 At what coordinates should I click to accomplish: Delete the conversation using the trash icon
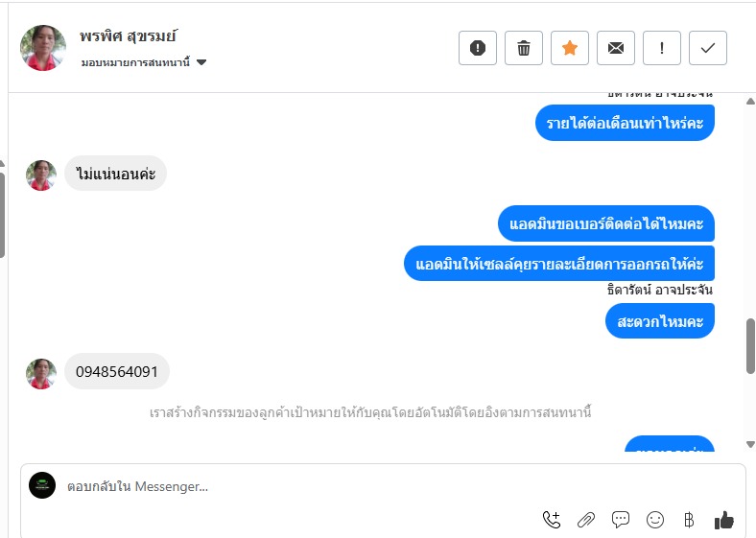(x=524, y=48)
